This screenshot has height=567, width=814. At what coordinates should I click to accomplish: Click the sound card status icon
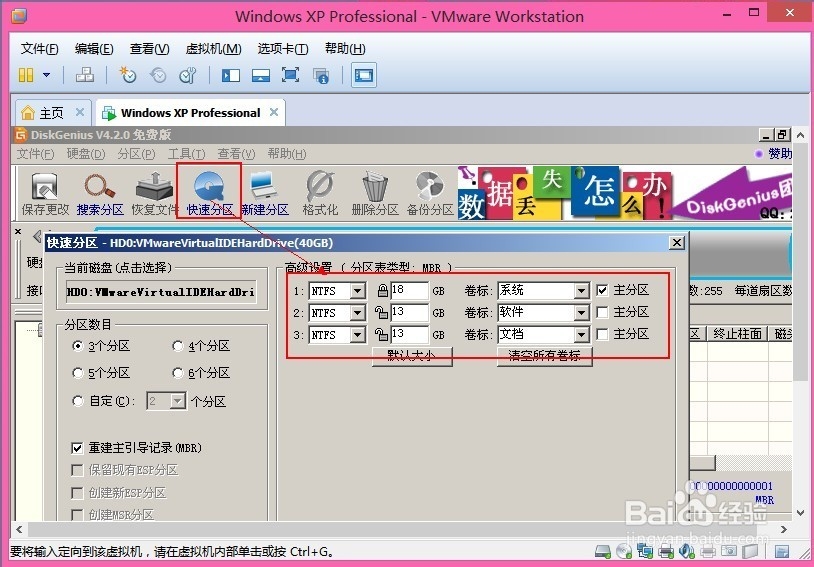point(687,551)
